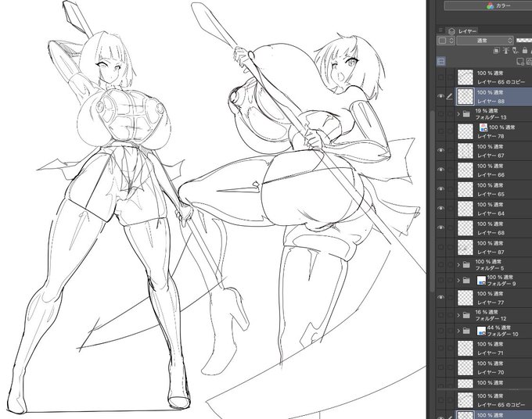The image size is (532, 419).
Task: Open the palette color layer dropdown
Action: point(446,41)
